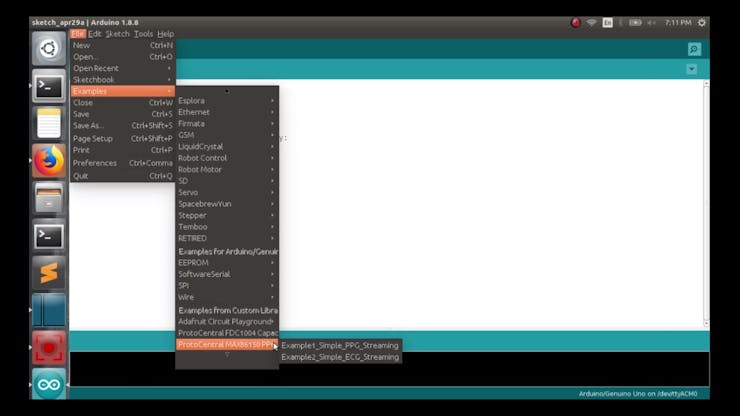Expand the RETIRED examples submenu
740x416 pixels.
227,238
